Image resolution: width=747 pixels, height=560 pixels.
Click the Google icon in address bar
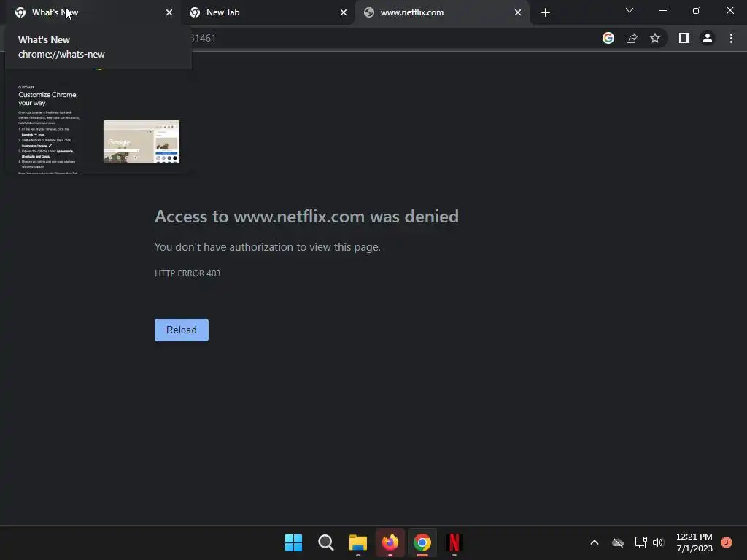608,38
